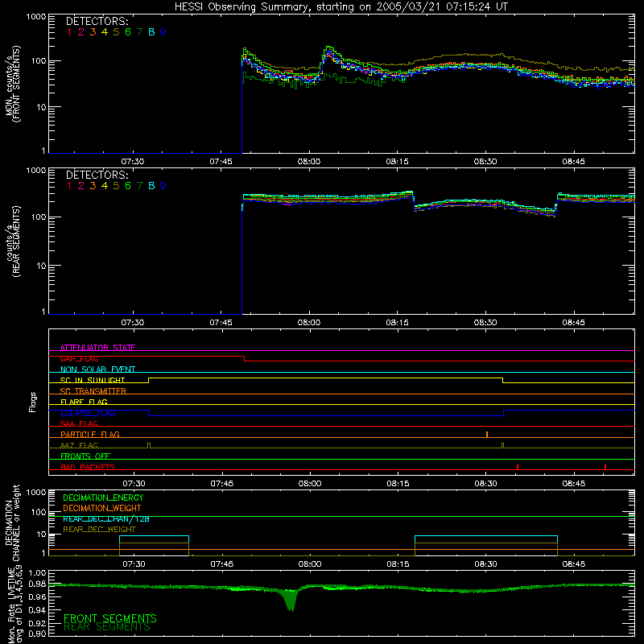644x644 pixels.
Task: Click 'DETECTORS:' label in front segments plot
Action: (x=97, y=22)
